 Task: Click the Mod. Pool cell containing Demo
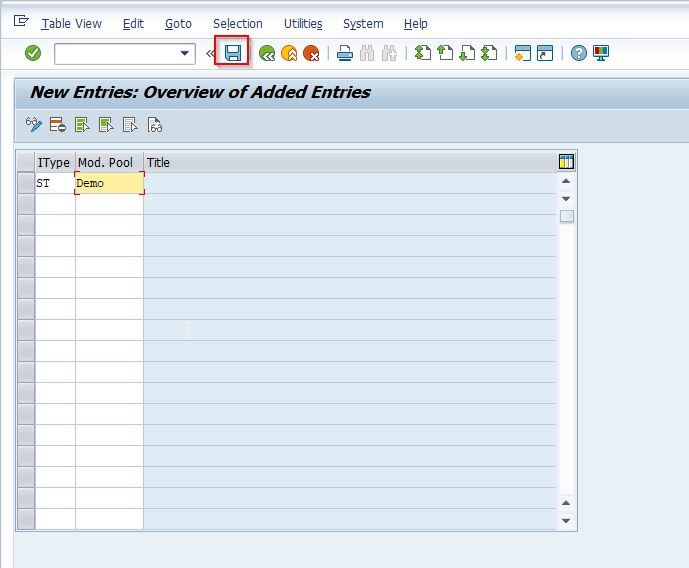109,183
